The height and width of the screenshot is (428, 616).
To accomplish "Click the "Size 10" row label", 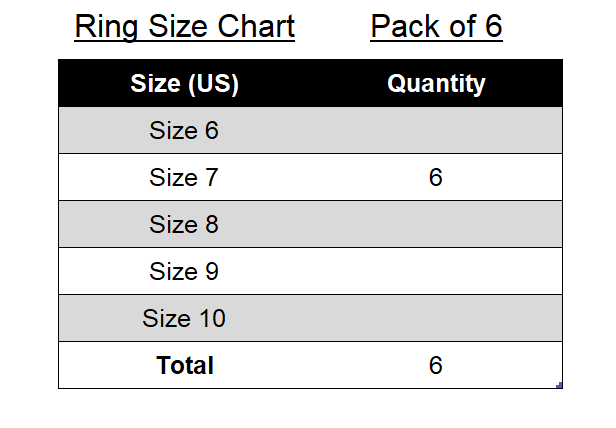I will [184, 319].
